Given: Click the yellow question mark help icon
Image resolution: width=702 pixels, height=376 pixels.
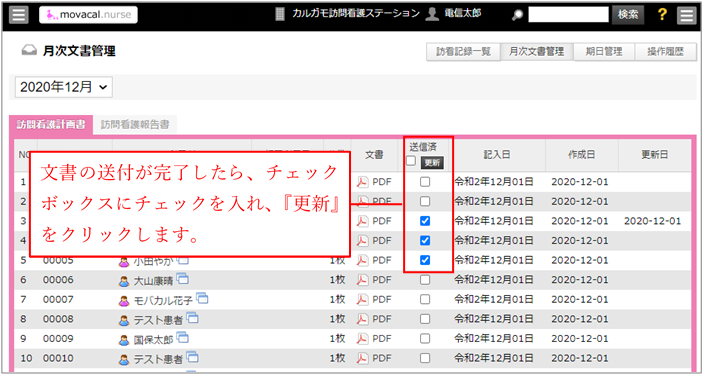Looking at the screenshot, I should pyautogui.click(x=663, y=14).
